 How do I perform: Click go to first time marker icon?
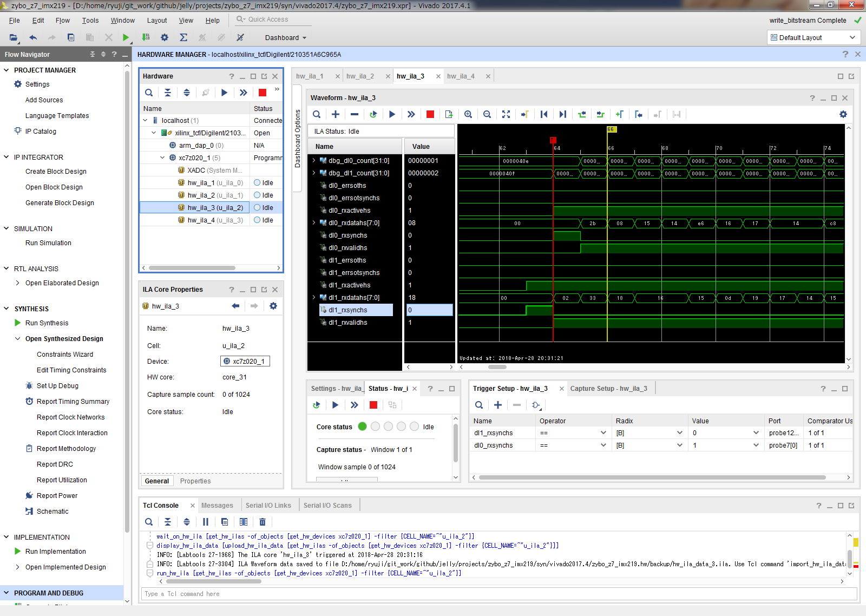click(x=544, y=114)
